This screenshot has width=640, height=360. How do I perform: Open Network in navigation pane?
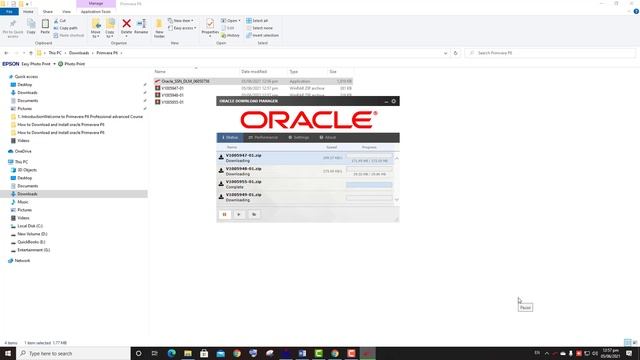pyautogui.click(x=22, y=260)
